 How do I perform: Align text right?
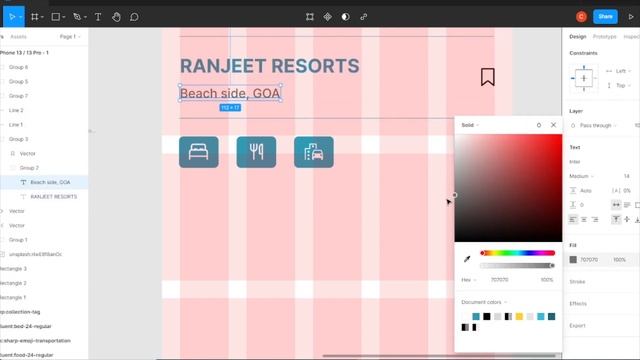tap(595, 220)
